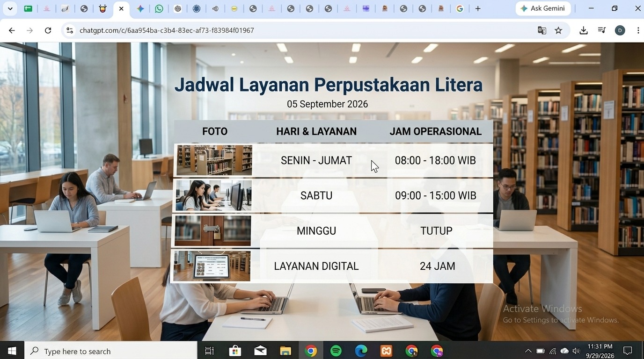
Task: Open the Chrome downloads panel
Action: coord(583,30)
